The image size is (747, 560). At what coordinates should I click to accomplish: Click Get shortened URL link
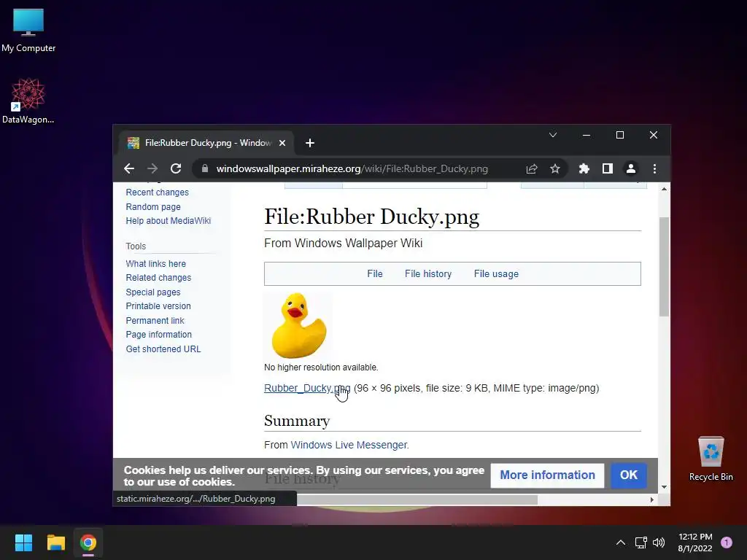163,349
